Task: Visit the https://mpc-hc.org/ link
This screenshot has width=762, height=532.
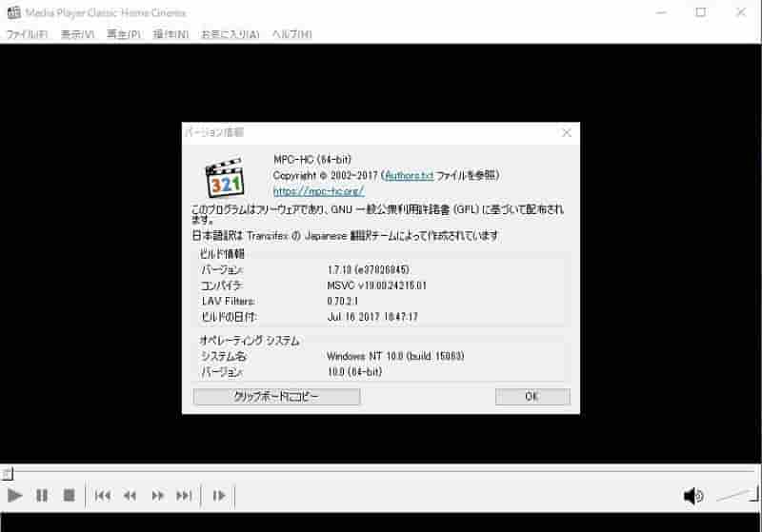Action: pyautogui.click(x=318, y=191)
